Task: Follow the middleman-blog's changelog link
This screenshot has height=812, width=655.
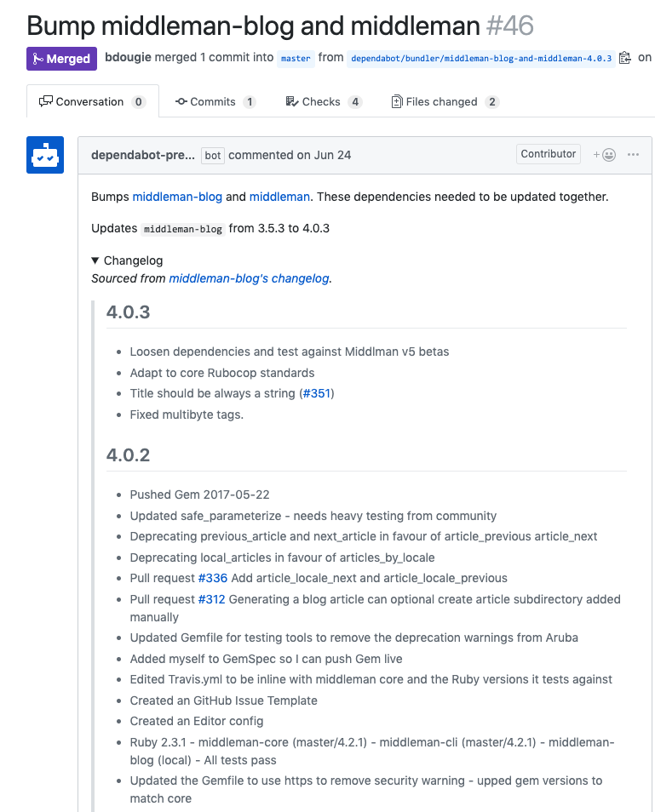Action: 250,278
